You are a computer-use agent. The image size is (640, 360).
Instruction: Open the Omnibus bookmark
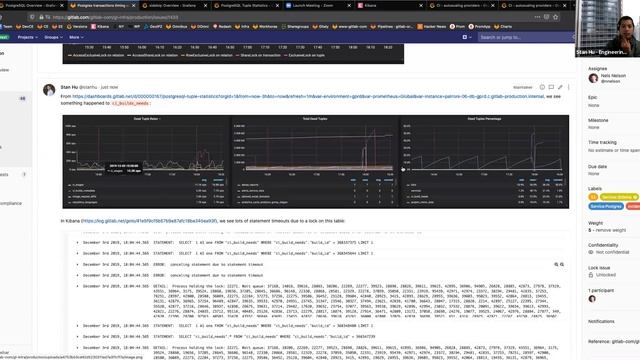pyautogui.click(x=176, y=27)
